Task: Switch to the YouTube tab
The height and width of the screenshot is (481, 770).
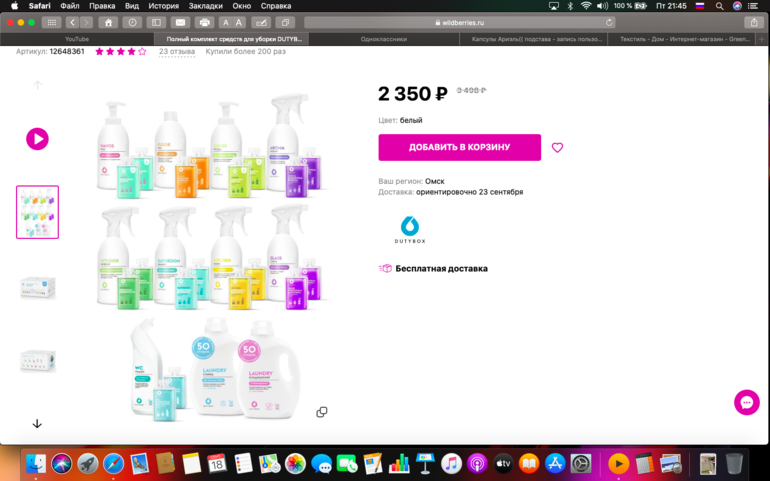Action: coord(77,39)
